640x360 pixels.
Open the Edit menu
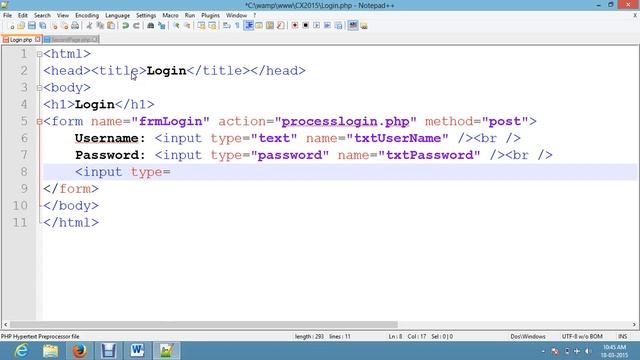pyautogui.click(x=22, y=15)
